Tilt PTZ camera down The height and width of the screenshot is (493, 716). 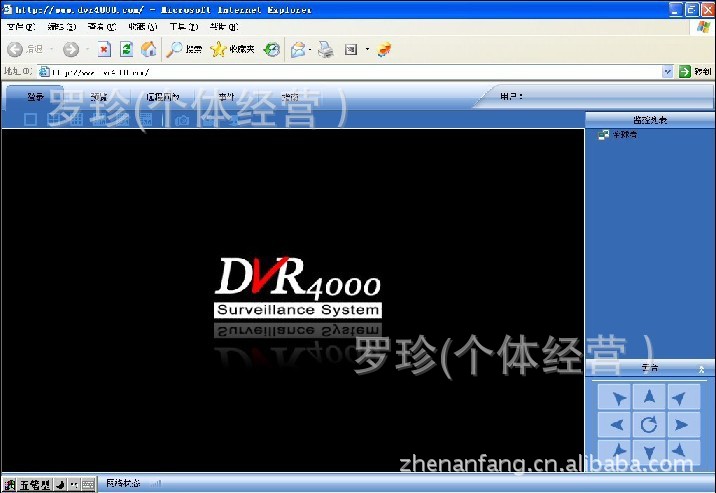pyautogui.click(x=649, y=451)
